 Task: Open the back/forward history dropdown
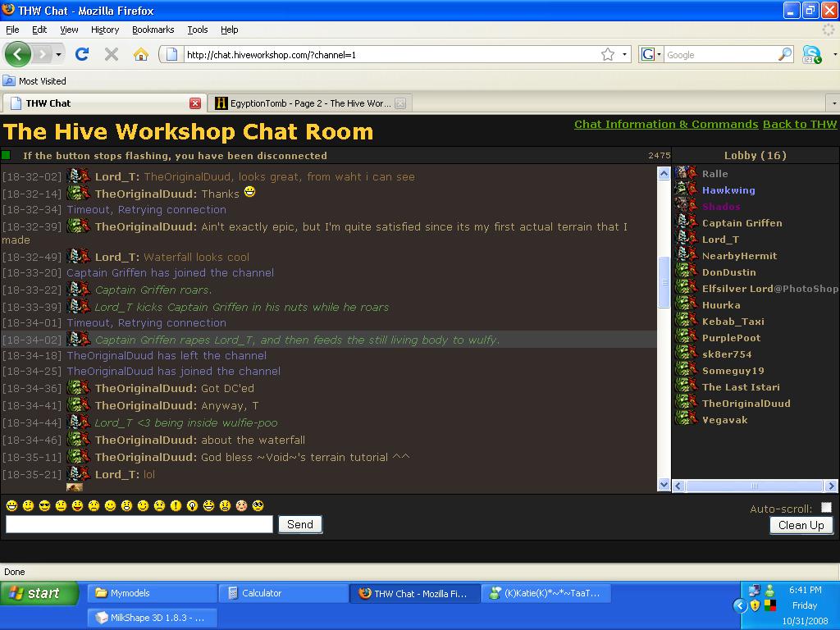[x=58, y=54]
